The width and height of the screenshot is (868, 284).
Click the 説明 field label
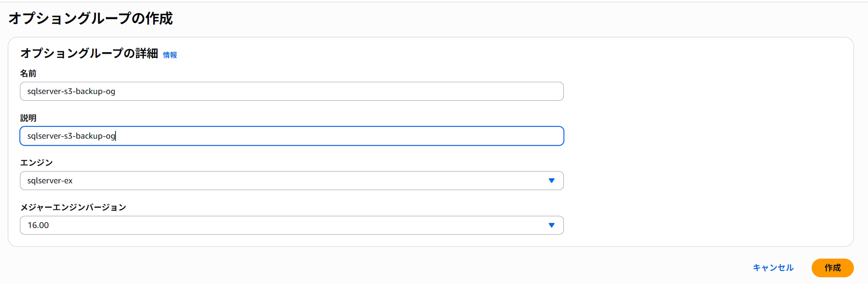point(28,118)
